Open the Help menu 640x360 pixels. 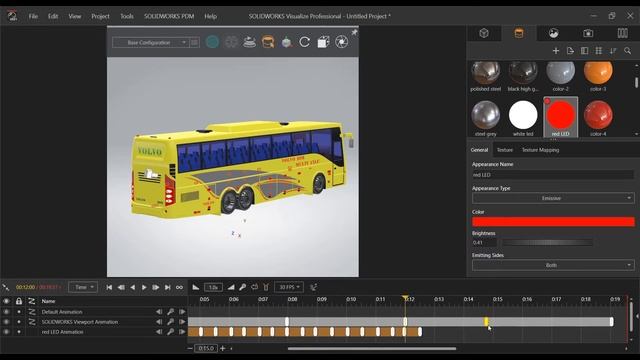coord(210,16)
